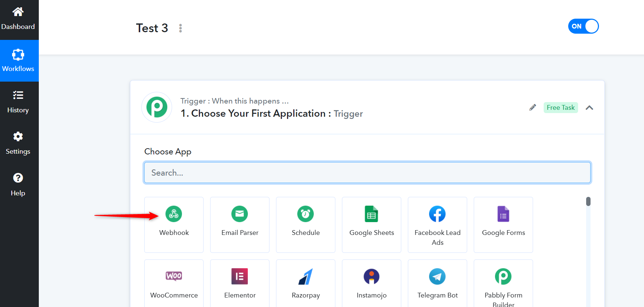Image resolution: width=644 pixels, height=307 pixels.
Task: Click the Workflows sidebar label
Action: click(x=18, y=69)
